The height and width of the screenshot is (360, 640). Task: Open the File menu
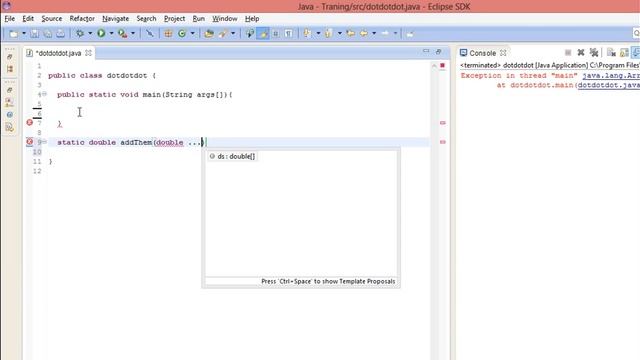(10, 19)
